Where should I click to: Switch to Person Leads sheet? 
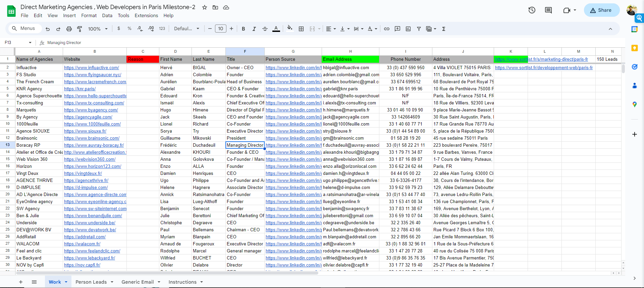(x=91, y=282)
